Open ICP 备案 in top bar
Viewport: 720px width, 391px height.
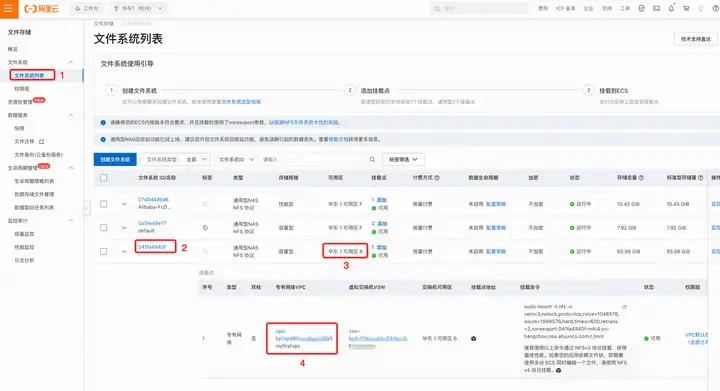(565, 8)
